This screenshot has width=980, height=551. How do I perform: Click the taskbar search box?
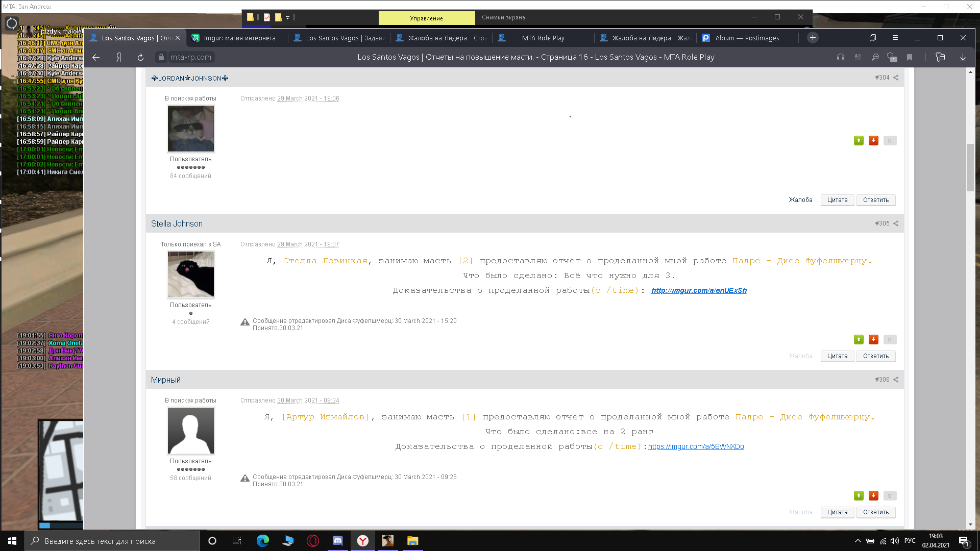pos(112,541)
